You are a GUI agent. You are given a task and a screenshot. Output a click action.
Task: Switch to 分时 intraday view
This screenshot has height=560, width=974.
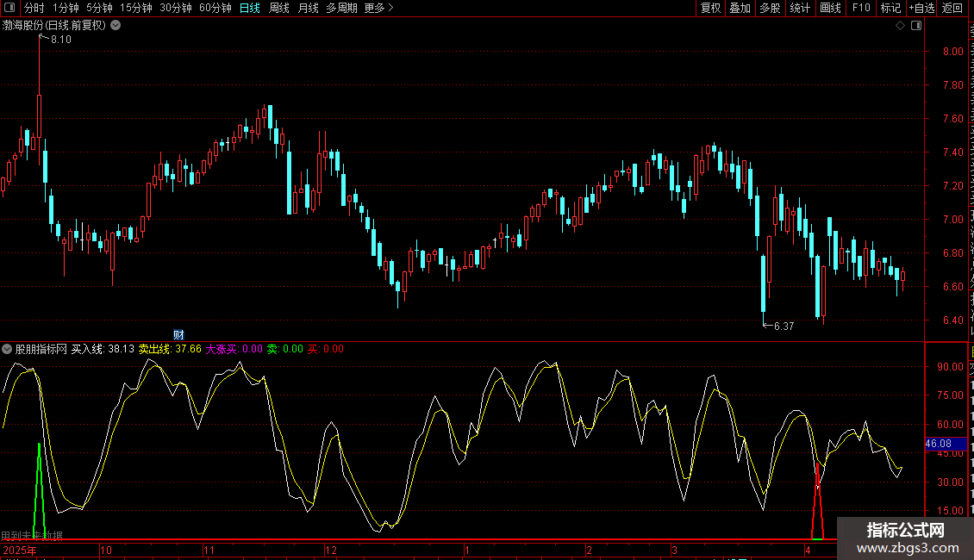tap(34, 8)
